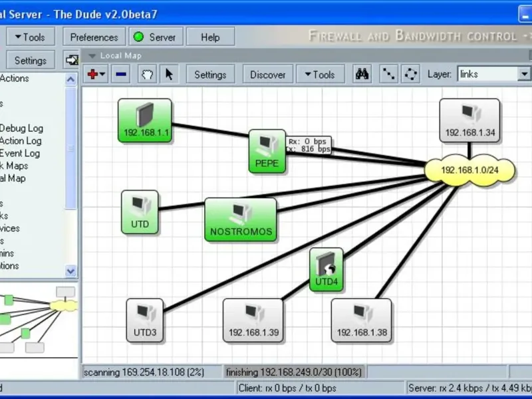Select the 192.168.1.38 device node
The image size is (532, 399).
[361, 321]
